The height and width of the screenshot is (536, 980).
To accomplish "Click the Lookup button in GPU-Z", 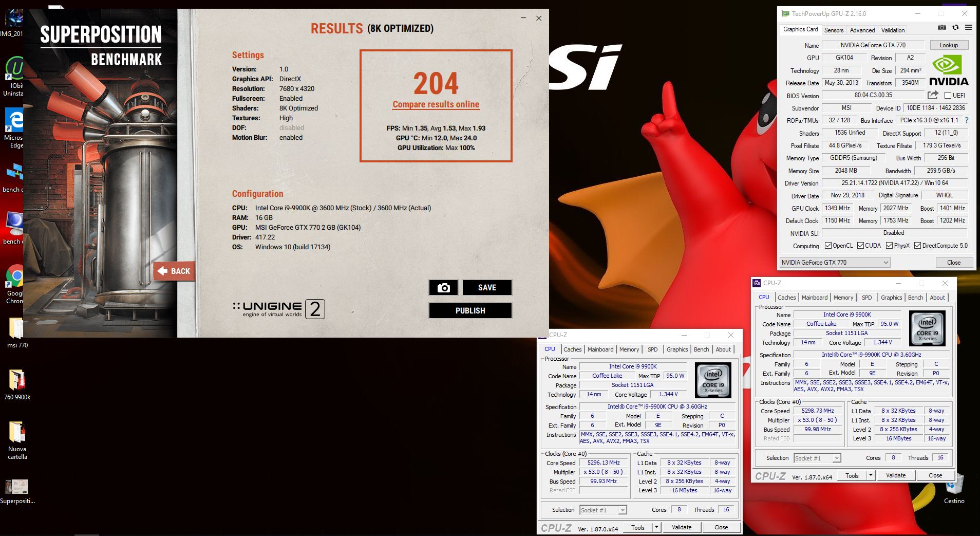I will tap(949, 45).
